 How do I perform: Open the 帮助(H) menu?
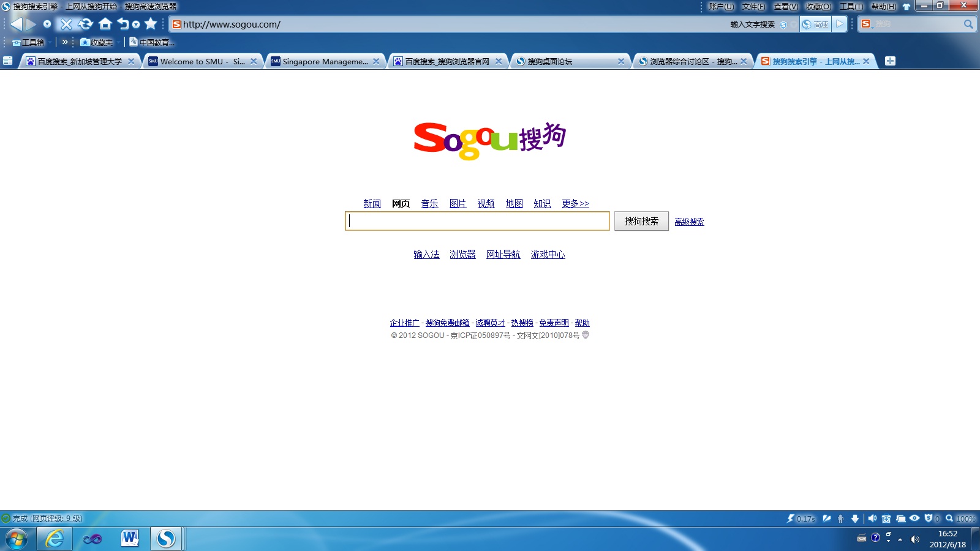tap(883, 6)
